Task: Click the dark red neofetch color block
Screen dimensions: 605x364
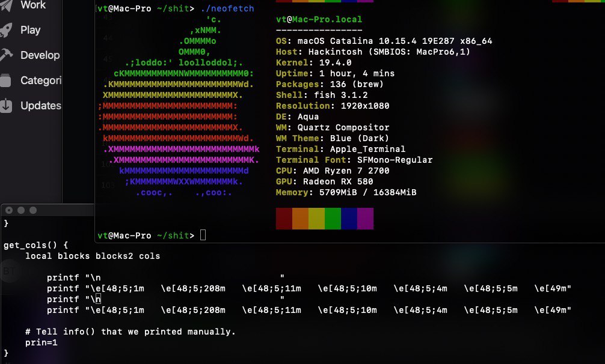Action: (x=284, y=219)
